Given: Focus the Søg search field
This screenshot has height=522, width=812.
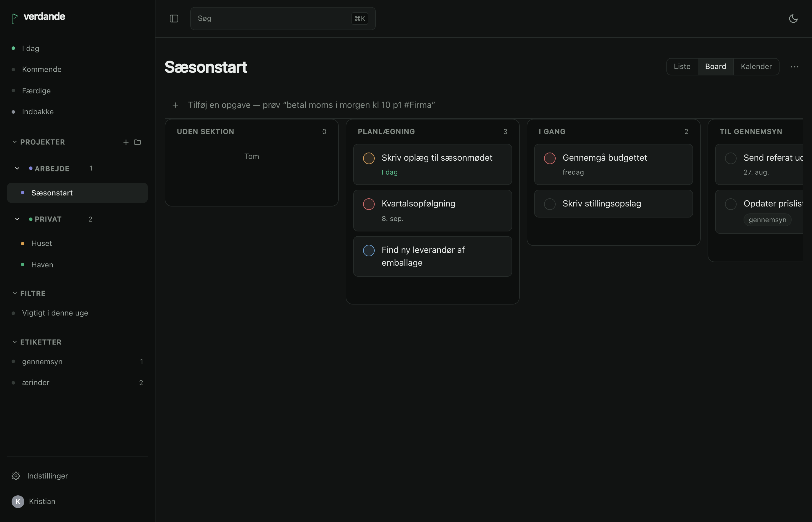Looking at the screenshot, I should click(283, 19).
